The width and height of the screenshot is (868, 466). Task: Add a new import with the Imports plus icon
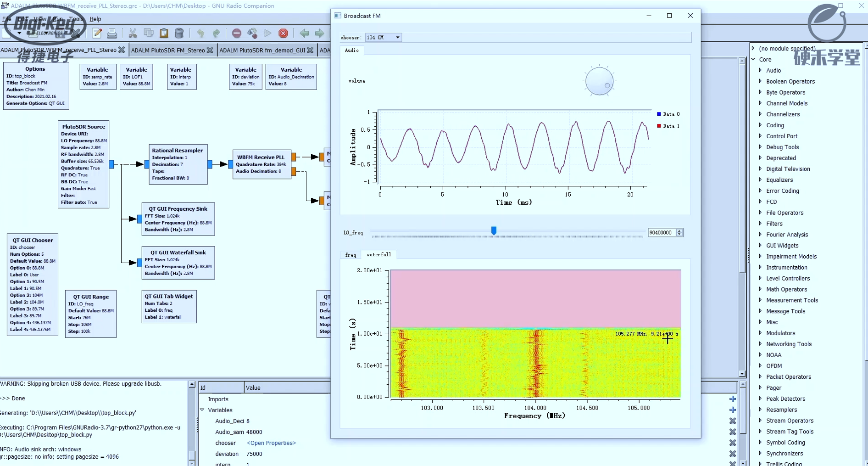733,399
